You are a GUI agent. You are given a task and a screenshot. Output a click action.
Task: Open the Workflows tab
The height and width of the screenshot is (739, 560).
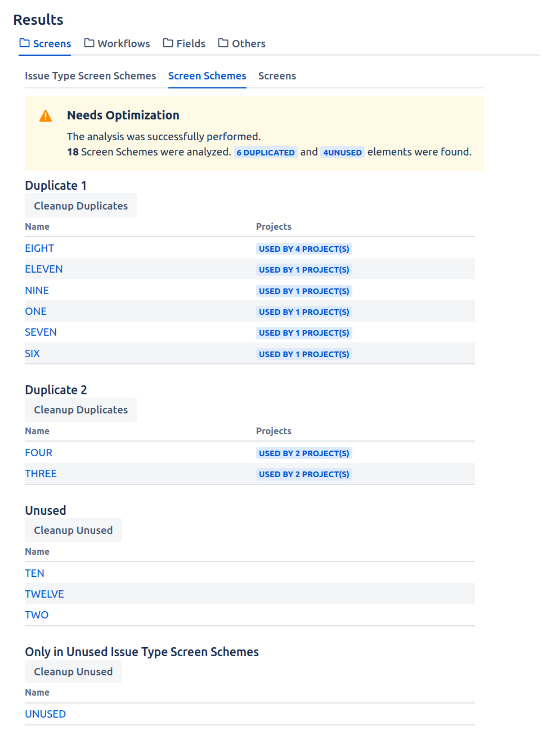(123, 43)
